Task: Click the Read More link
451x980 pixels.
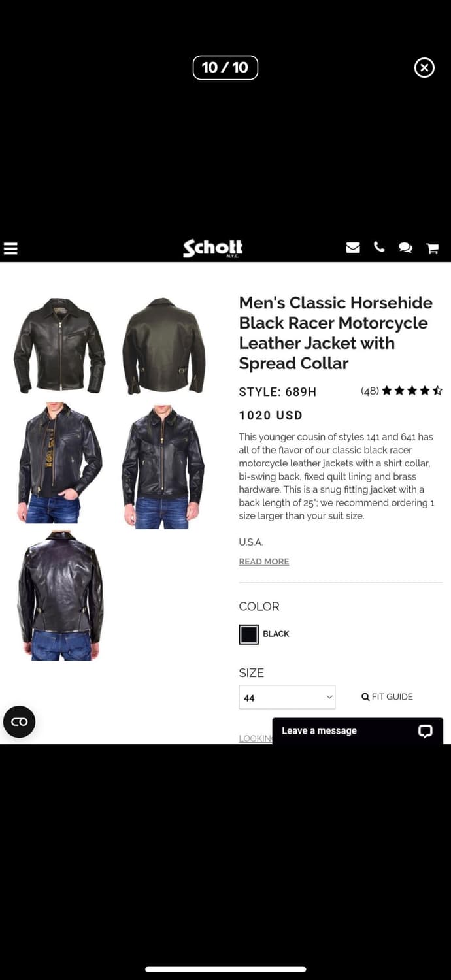Action: tap(264, 562)
